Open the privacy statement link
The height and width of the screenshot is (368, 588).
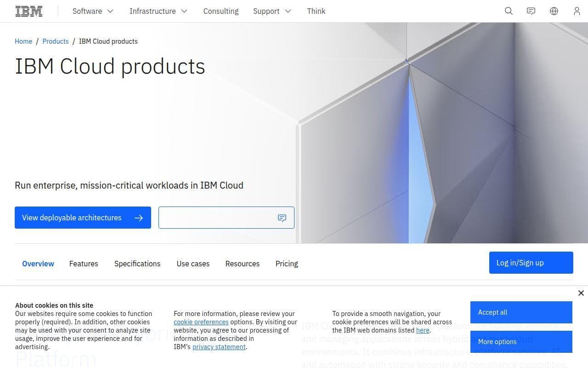[219, 347]
